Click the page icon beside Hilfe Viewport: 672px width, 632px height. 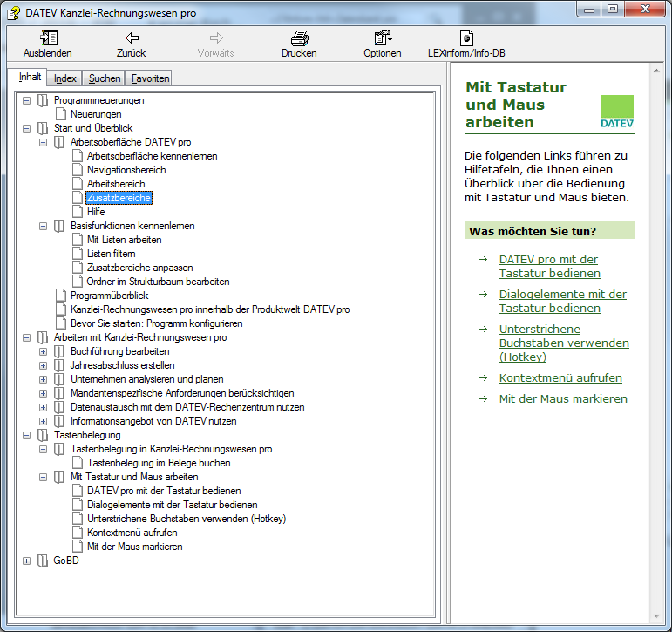[x=78, y=212]
